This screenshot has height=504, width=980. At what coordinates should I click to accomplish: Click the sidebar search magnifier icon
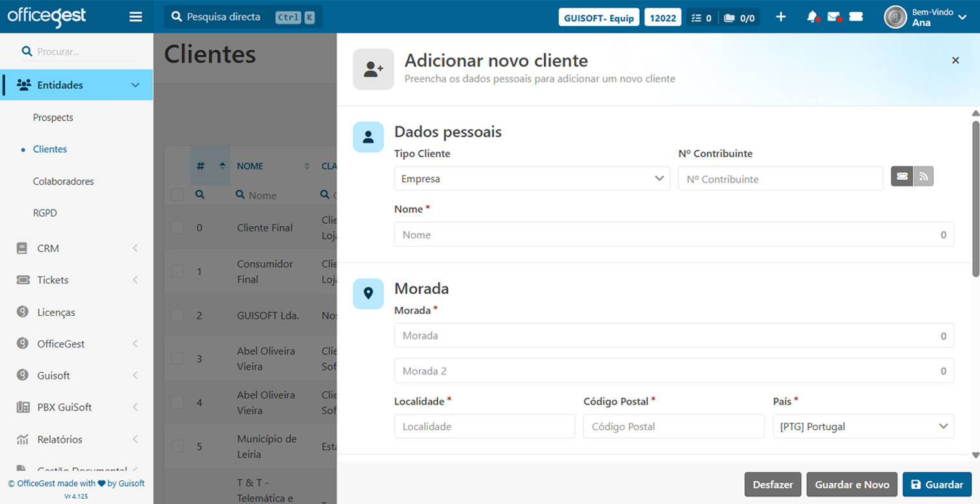[27, 51]
